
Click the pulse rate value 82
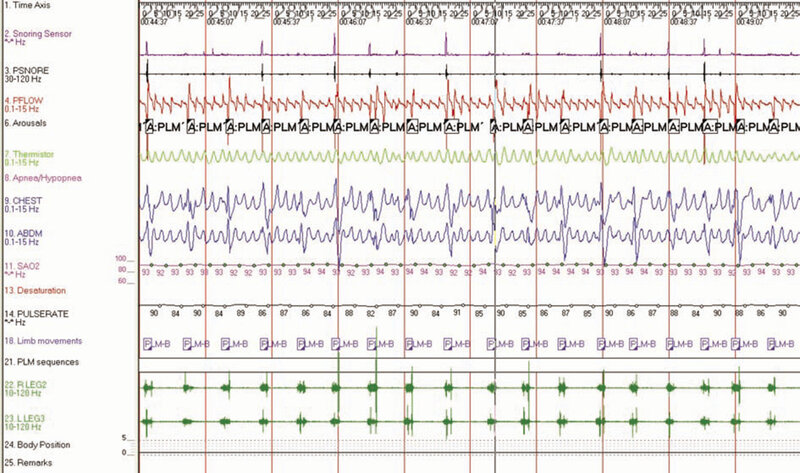point(370,313)
